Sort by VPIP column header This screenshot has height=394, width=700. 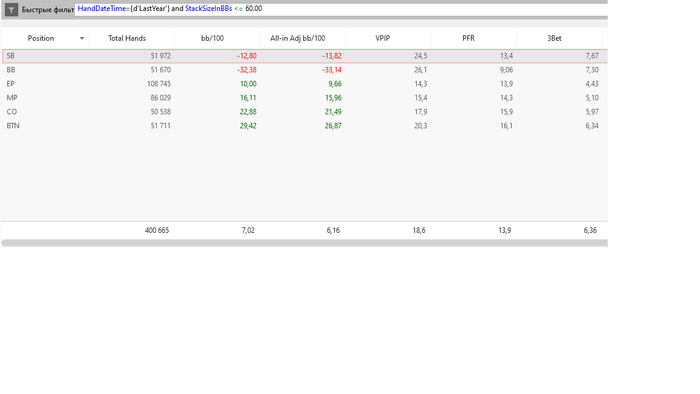coord(383,38)
